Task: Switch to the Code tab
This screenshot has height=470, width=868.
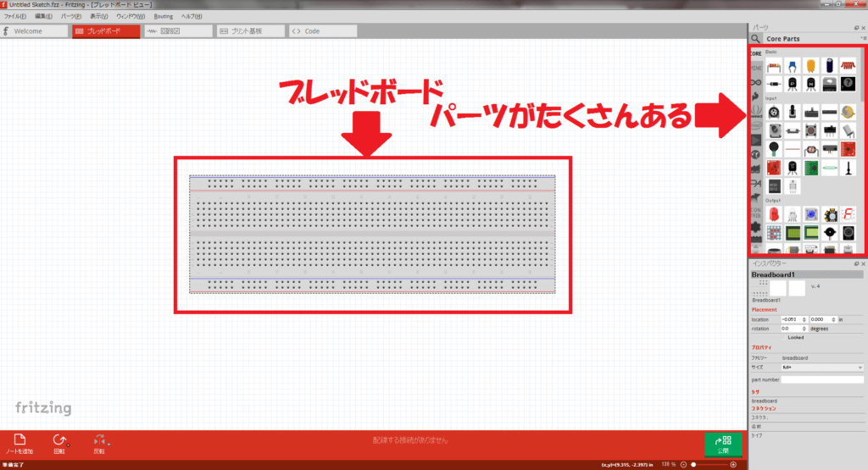Action: point(323,31)
